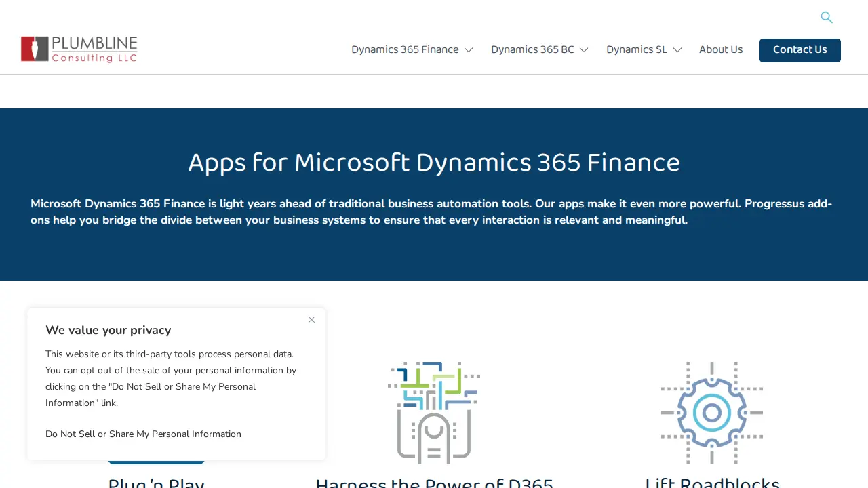
Task: Click the paragraph starting Microsoft Dynamics 365 Finance is light years
Action: (x=431, y=212)
